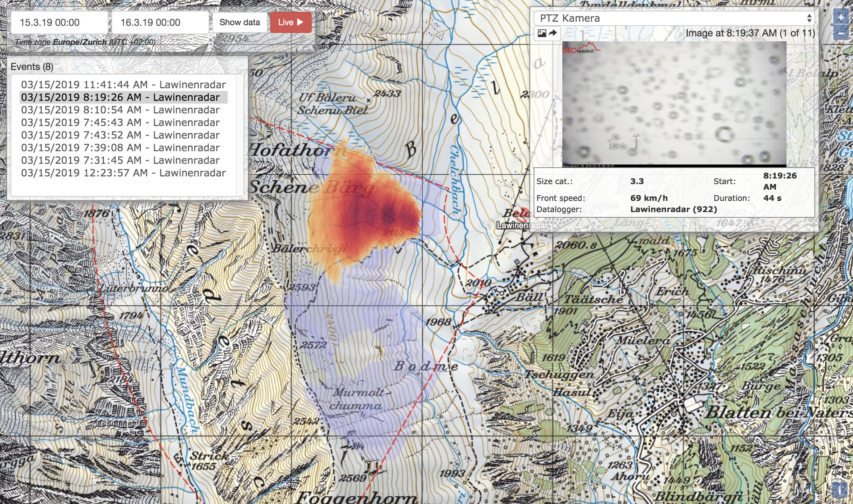Select the 7:43:52 AM Lawinenradar event
This screenshot has width=853, height=504.
124,135
